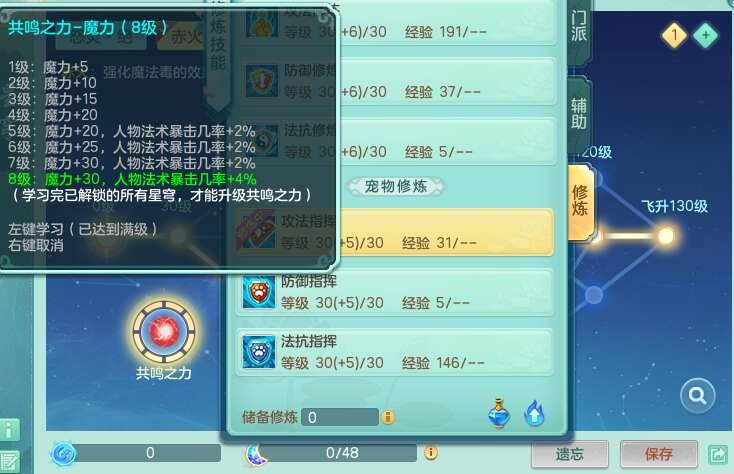Click the blue flame upgrade icon
Screen dimensions: 734x474
[534, 413]
